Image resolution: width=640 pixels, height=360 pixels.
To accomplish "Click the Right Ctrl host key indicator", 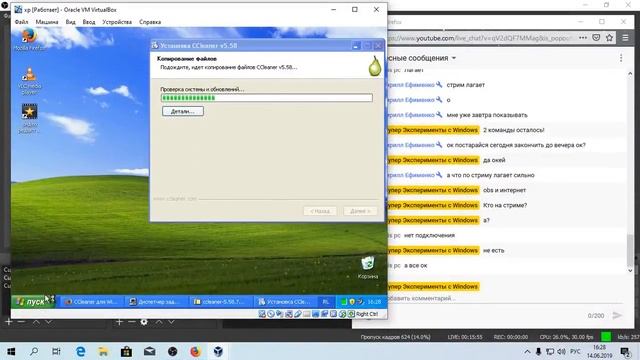I will 367,314.
